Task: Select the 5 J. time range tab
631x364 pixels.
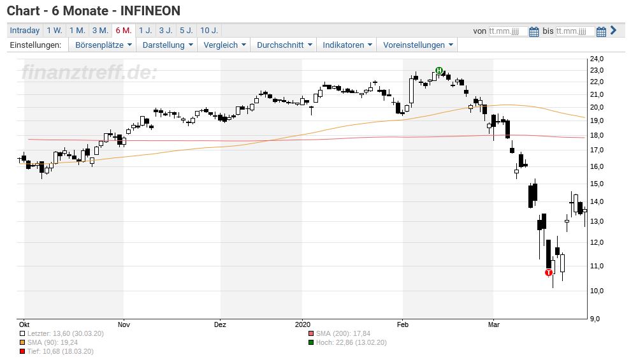Action: coord(186,30)
